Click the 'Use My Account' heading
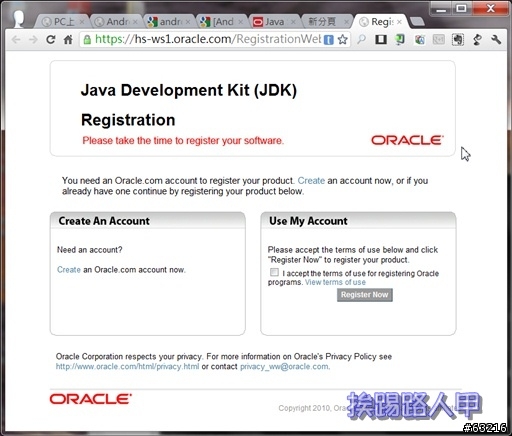 tap(308, 221)
